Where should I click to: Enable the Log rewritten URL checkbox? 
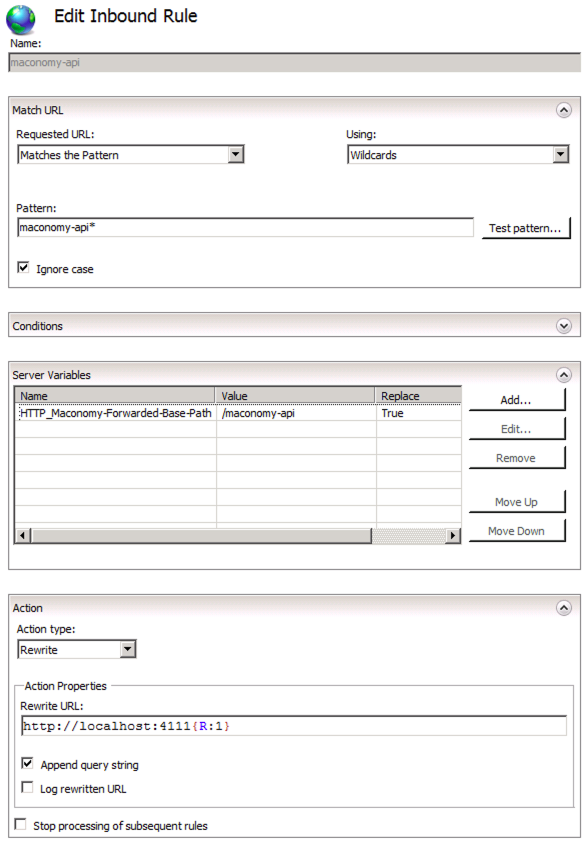27,788
